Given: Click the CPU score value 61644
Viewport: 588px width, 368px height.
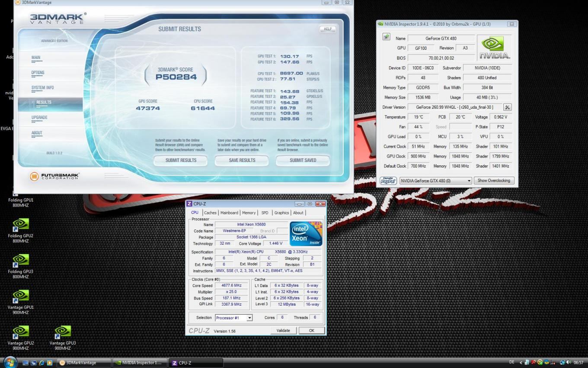Looking at the screenshot, I should (x=203, y=108).
